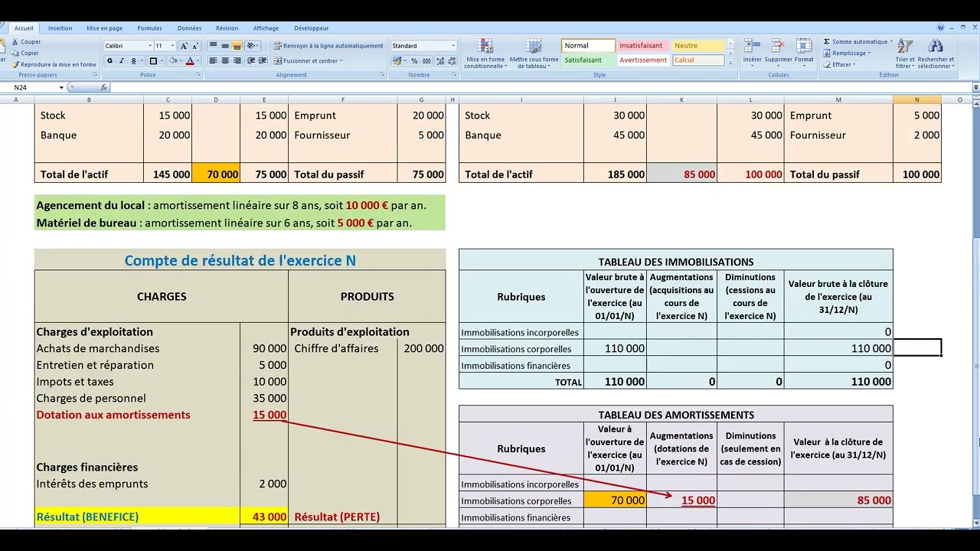The image size is (980, 551).
Task: Apply thousands separator (000) style
Action: click(426, 61)
